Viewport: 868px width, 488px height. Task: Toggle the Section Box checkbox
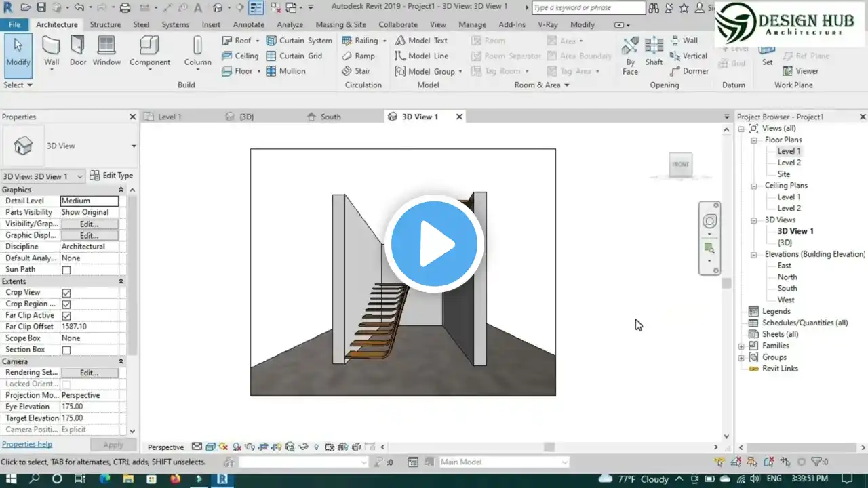[x=66, y=350]
